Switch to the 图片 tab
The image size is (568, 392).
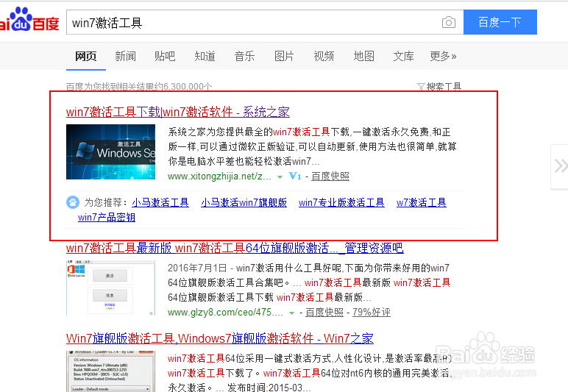pos(284,56)
